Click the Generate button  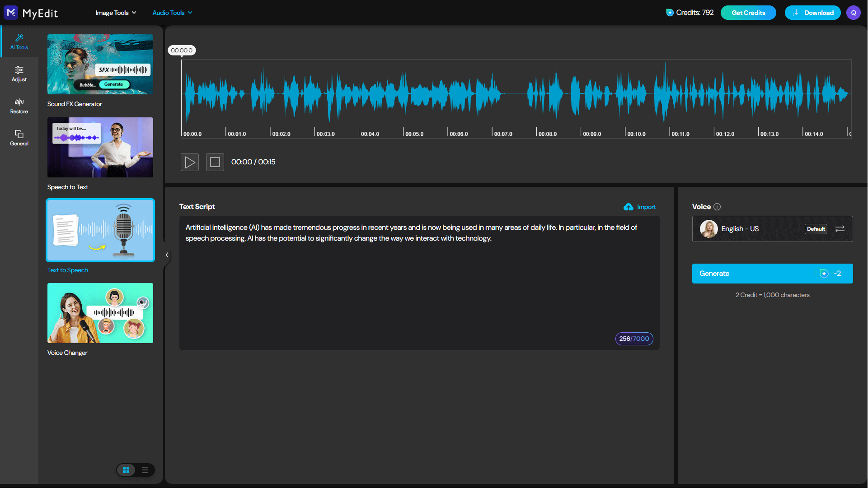[772, 273]
